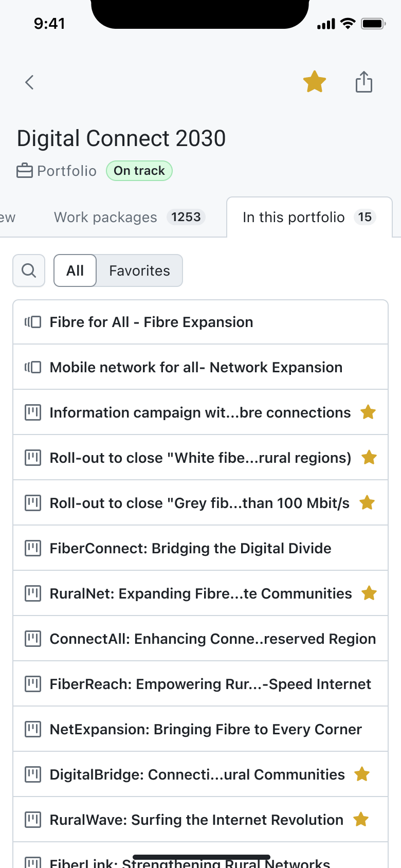This screenshot has width=401, height=868.
Task: Tap project icon beside FiberConnect
Action: [x=33, y=548]
